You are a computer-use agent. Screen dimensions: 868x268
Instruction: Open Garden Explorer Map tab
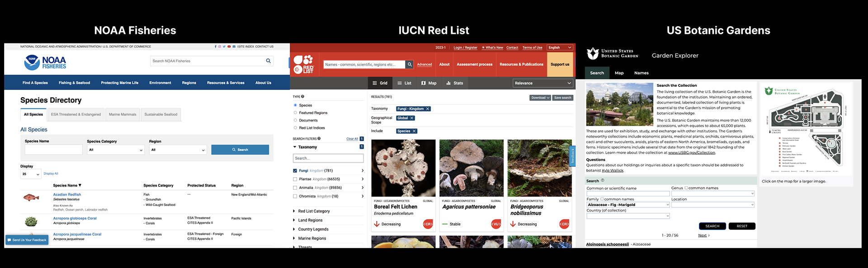click(619, 73)
